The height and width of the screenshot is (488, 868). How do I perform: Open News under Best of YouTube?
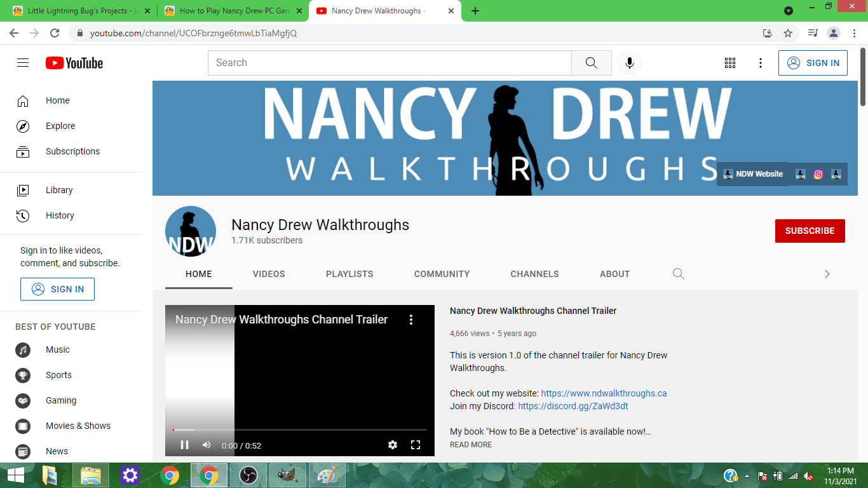71,451
